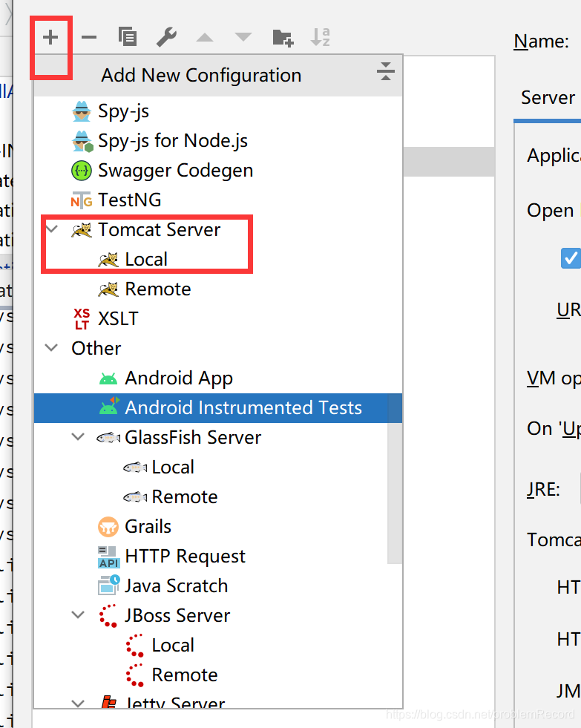Click the Move Up arrow icon
Image resolution: width=581 pixels, height=728 pixels.
coord(205,37)
